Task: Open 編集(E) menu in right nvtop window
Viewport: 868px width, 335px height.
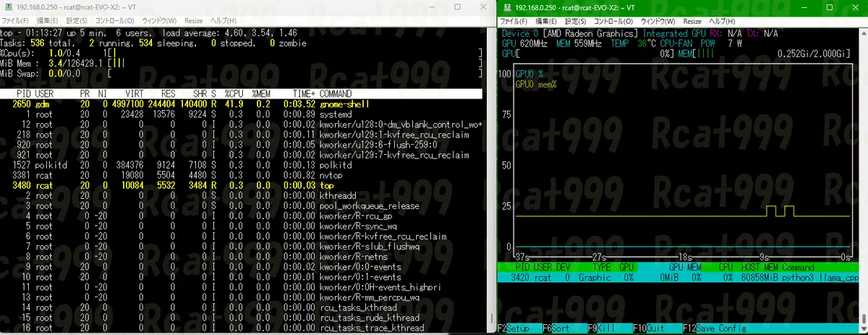Action: pos(546,21)
